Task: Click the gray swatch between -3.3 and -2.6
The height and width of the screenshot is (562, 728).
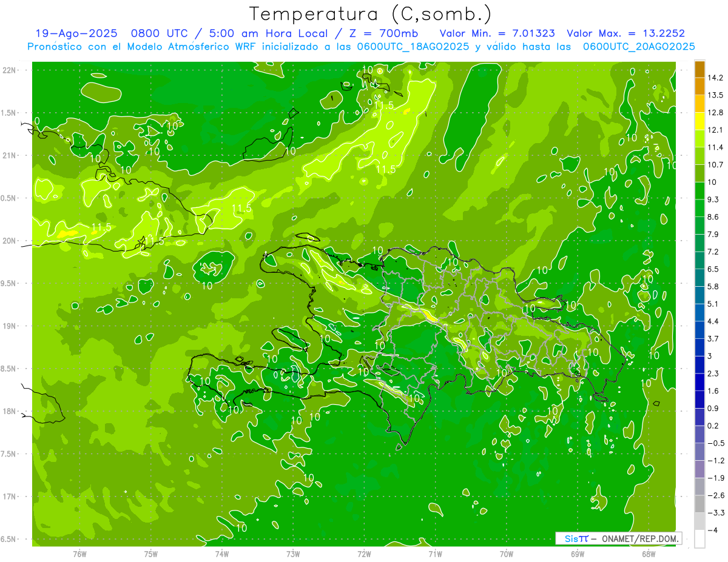Action: (699, 504)
